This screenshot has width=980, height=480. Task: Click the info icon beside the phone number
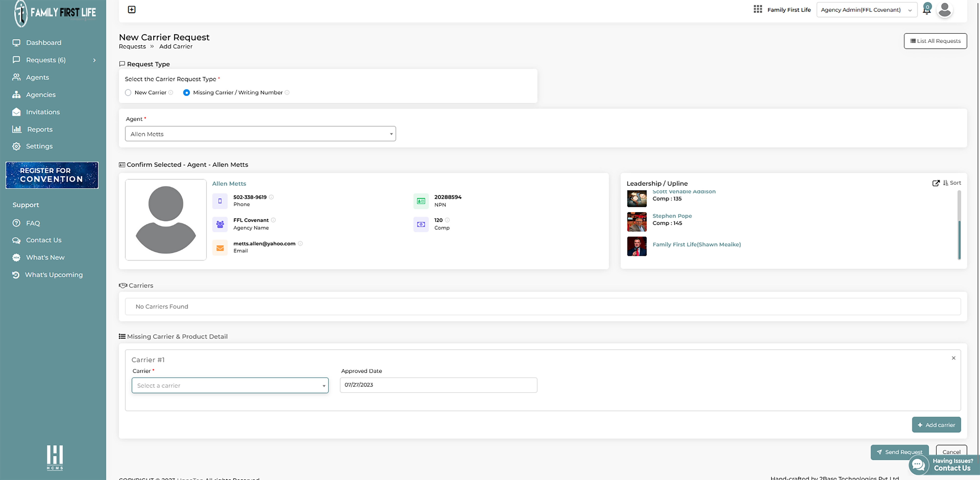click(271, 197)
